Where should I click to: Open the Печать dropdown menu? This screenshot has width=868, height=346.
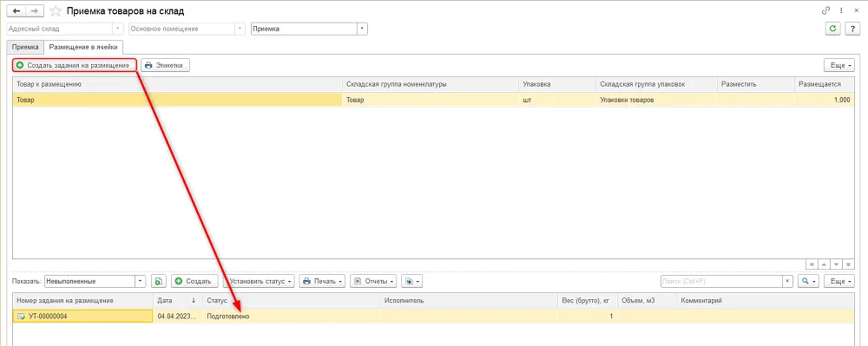322,281
